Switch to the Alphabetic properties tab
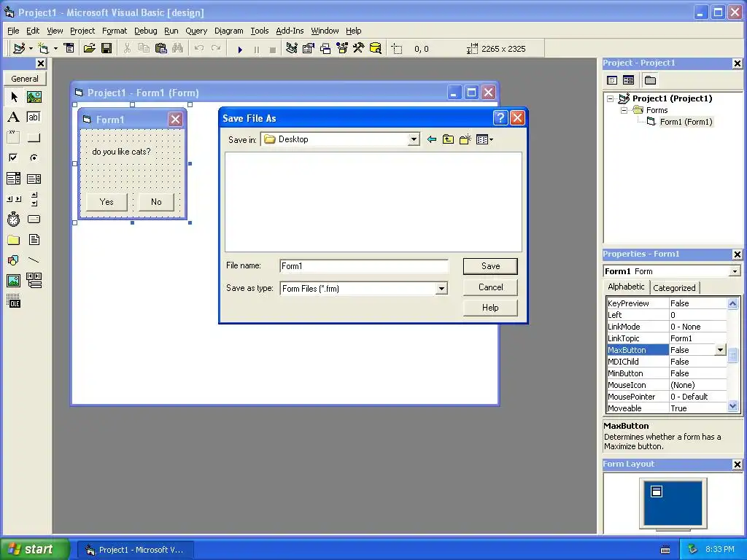 pos(626,287)
